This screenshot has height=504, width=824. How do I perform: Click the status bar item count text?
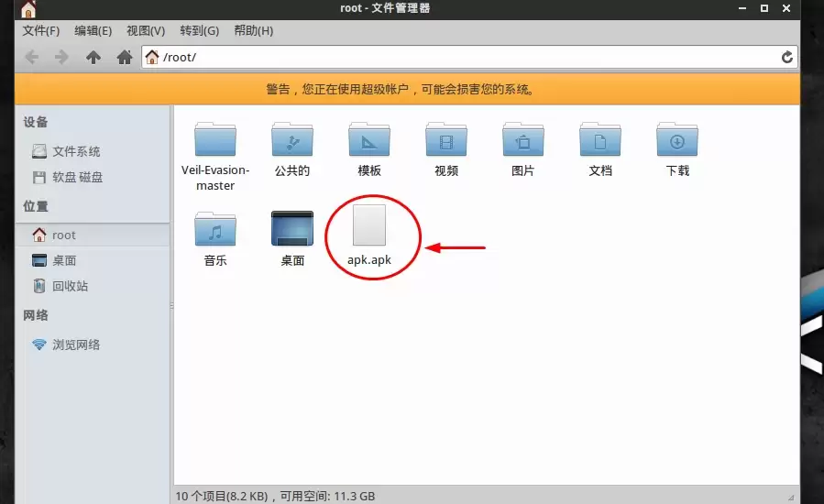point(275,496)
